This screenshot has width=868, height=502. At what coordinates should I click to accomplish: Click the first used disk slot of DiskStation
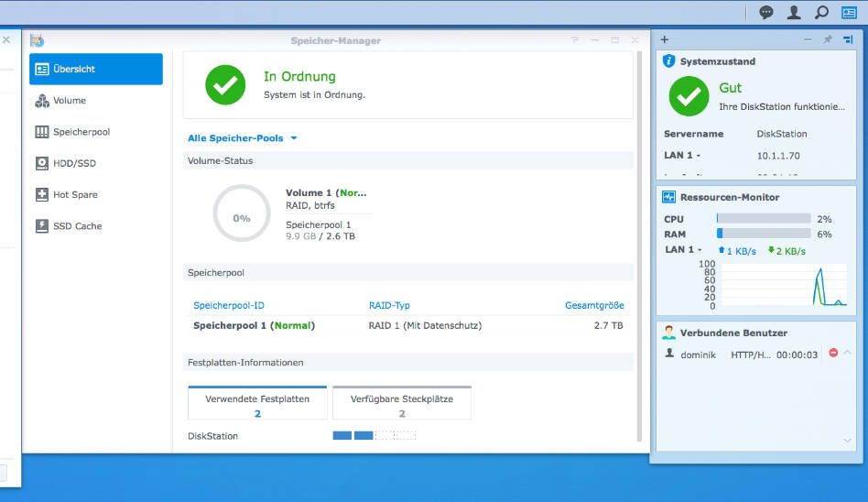pos(342,435)
